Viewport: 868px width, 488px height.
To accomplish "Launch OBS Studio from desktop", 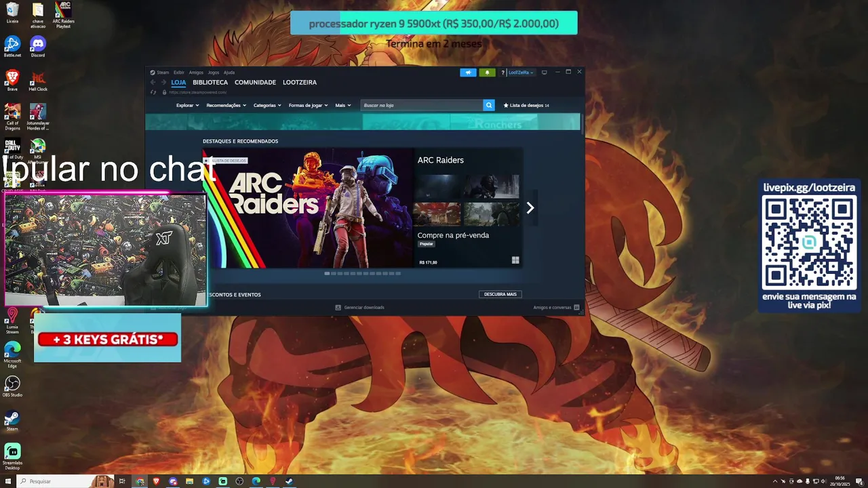I will click(x=12, y=387).
